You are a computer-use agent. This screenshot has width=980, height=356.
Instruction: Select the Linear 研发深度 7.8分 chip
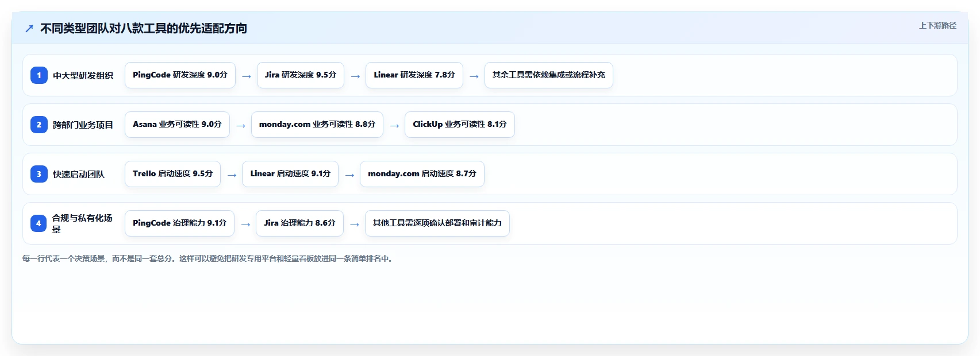click(414, 75)
